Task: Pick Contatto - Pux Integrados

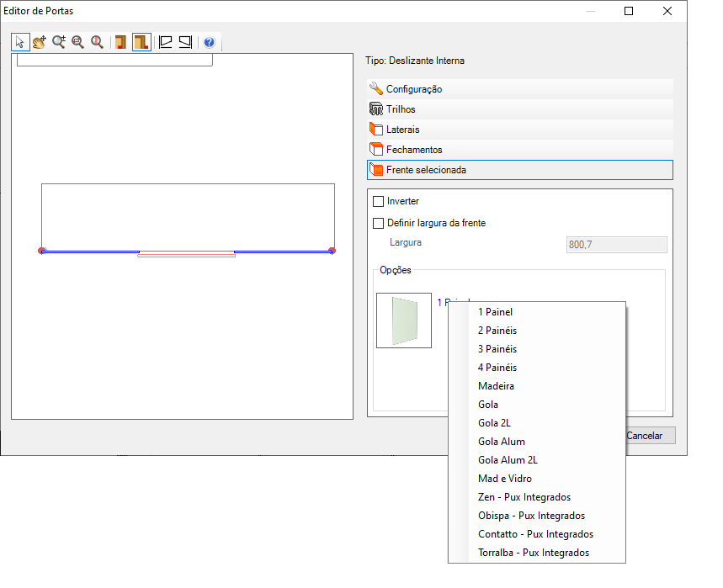Action: (537, 534)
